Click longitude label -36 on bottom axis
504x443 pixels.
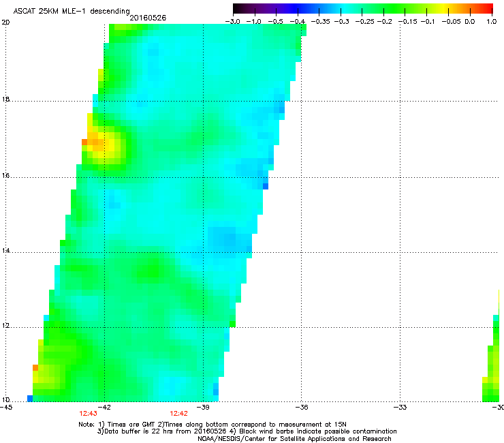click(x=302, y=408)
